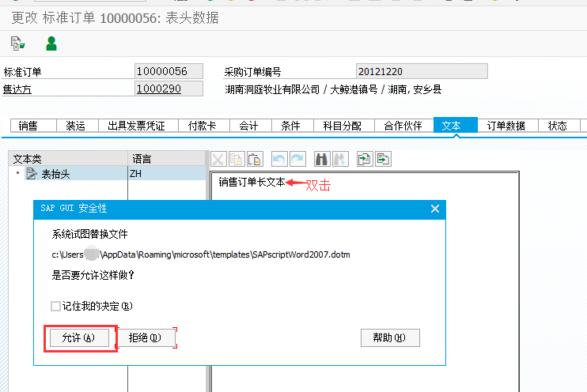Switch to 科目分配 tab
The width and height of the screenshot is (587, 392).
[344, 126]
